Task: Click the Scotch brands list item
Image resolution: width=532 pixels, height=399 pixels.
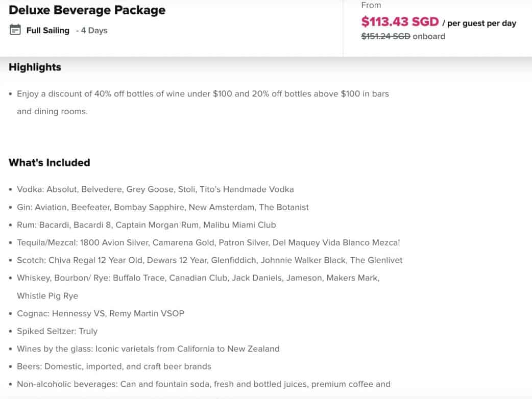Action: point(209,260)
